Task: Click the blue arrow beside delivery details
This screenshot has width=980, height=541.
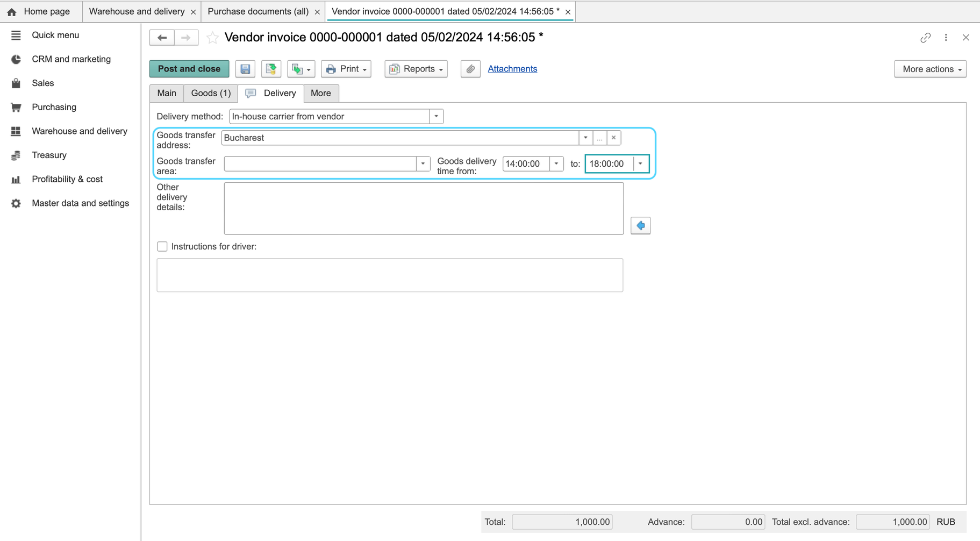Action: point(640,225)
